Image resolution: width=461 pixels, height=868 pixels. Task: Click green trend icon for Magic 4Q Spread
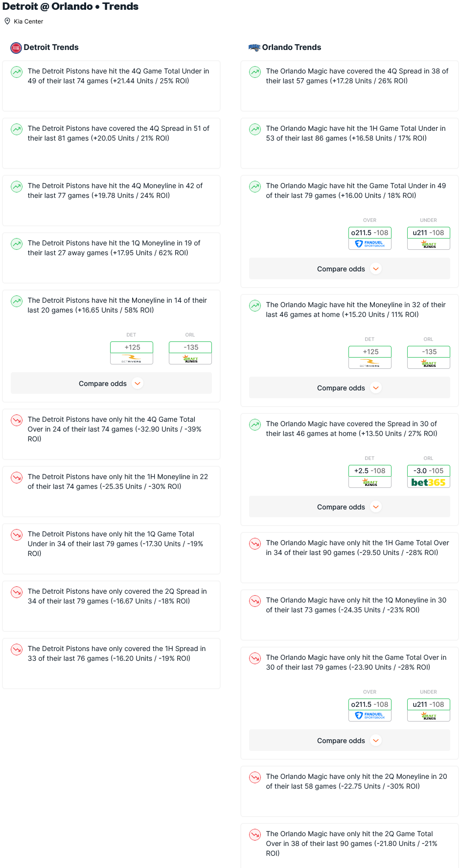tap(255, 72)
